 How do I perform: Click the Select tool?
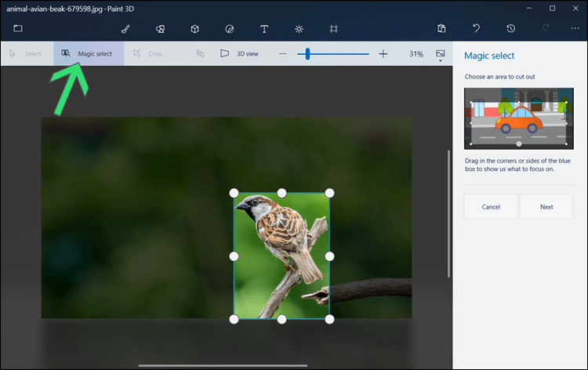point(26,53)
